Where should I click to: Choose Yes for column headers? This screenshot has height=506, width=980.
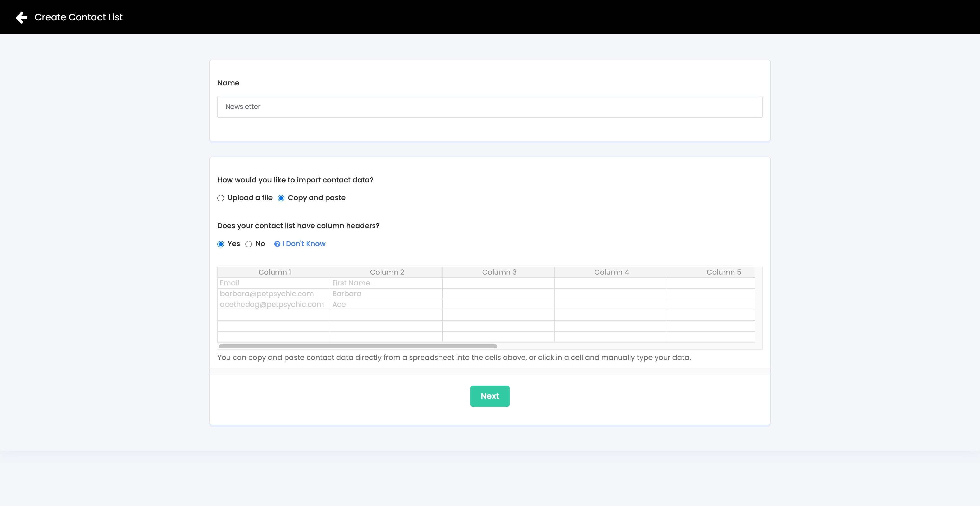(221, 244)
